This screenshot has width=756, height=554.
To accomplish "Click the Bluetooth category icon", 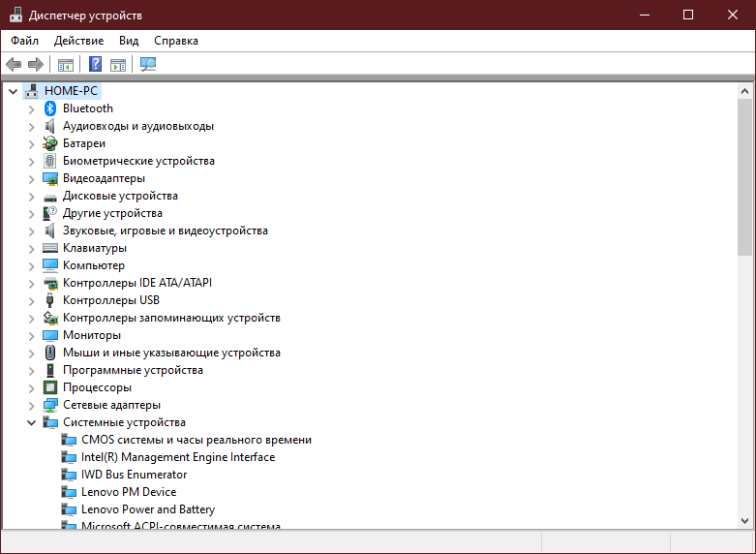I will pos(50,108).
